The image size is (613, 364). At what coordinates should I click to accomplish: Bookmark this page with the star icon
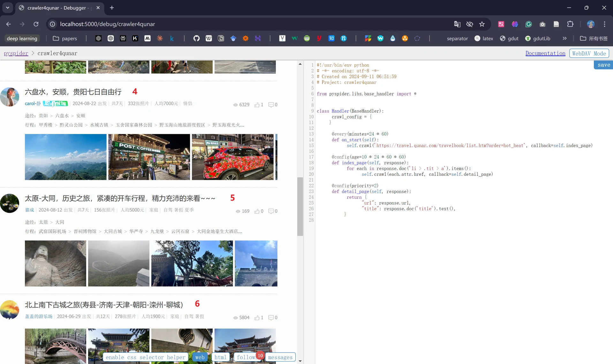(x=482, y=24)
